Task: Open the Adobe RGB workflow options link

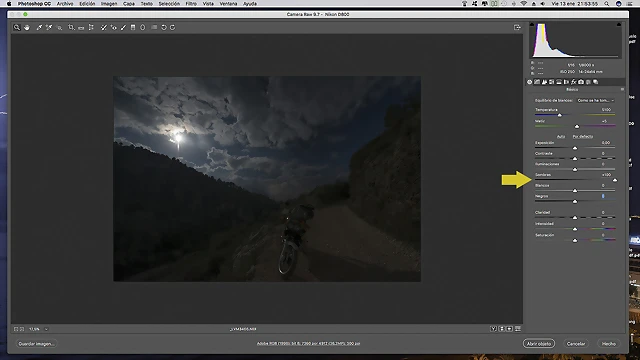Action: (308, 344)
